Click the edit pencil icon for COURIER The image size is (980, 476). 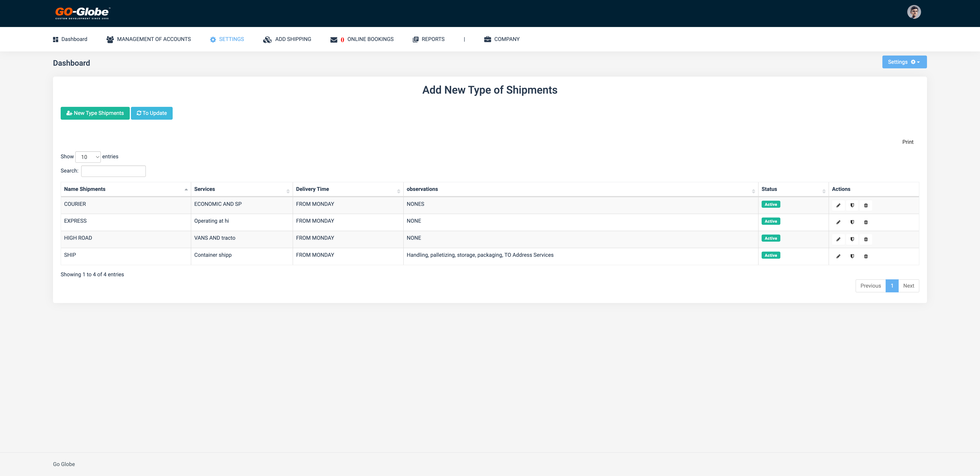(x=838, y=205)
